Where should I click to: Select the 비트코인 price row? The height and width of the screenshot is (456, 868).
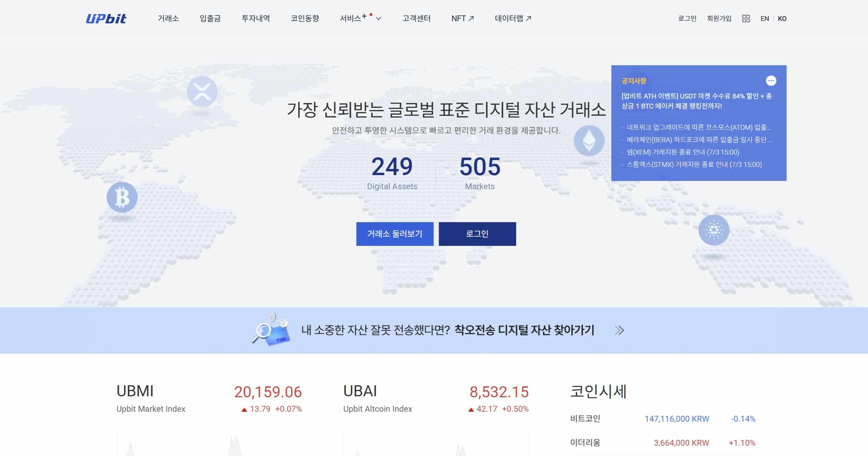point(663,419)
